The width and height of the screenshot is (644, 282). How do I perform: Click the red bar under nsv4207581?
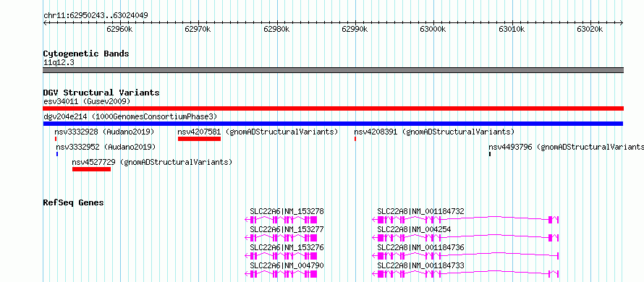199,139
